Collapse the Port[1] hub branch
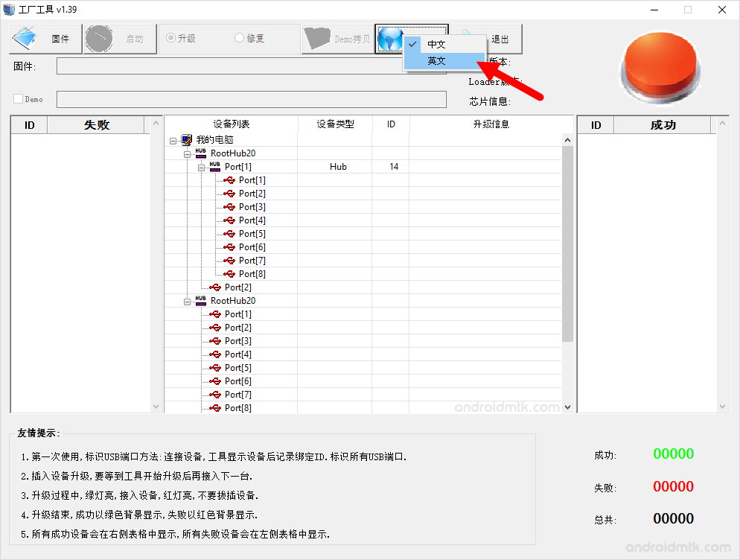Viewport: 740px width, 560px height. click(x=200, y=166)
